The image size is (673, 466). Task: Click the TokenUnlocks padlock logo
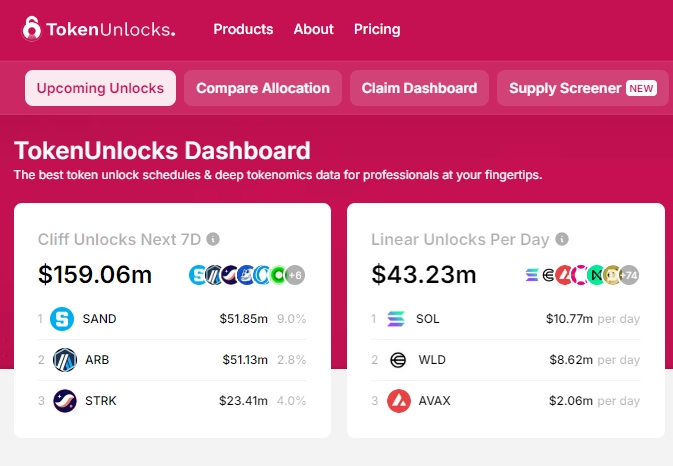pyautogui.click(x=31, y=29)
